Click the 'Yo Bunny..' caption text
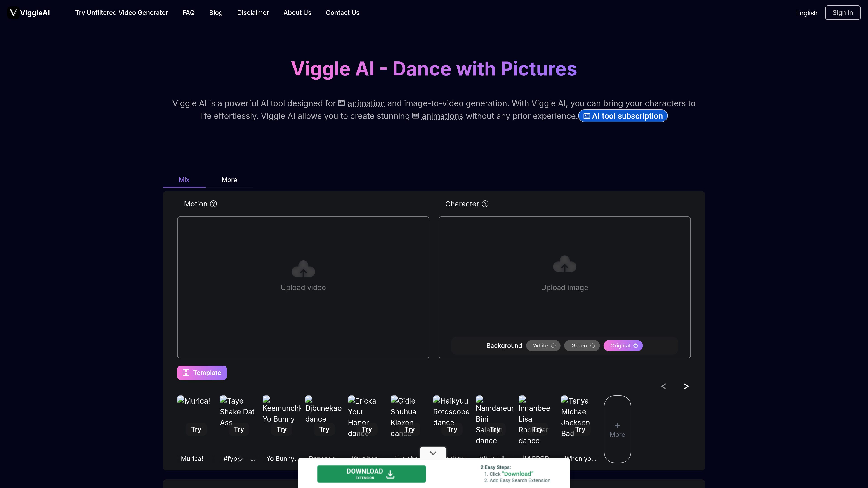Viewport: 868px width, 488px height. [x=282, y=458]
